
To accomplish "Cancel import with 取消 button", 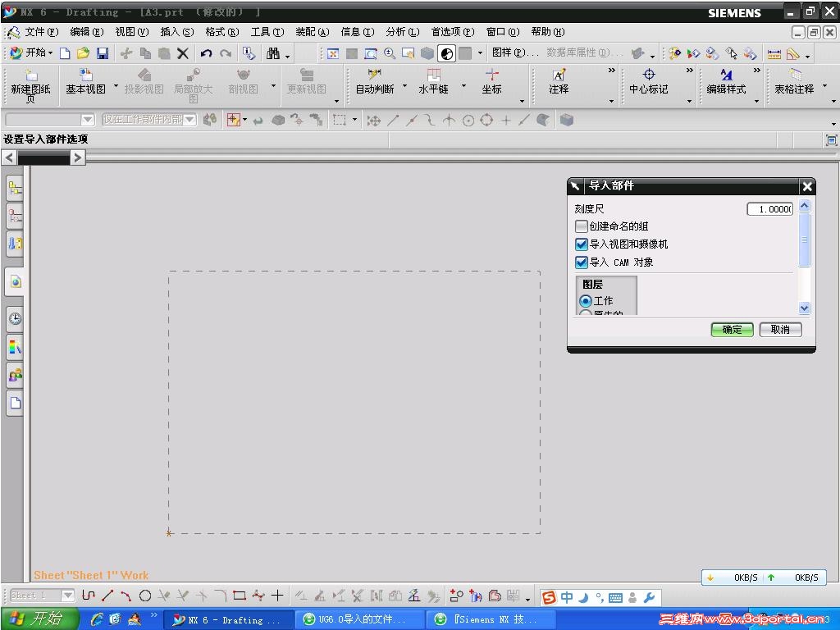I will 781,330.
